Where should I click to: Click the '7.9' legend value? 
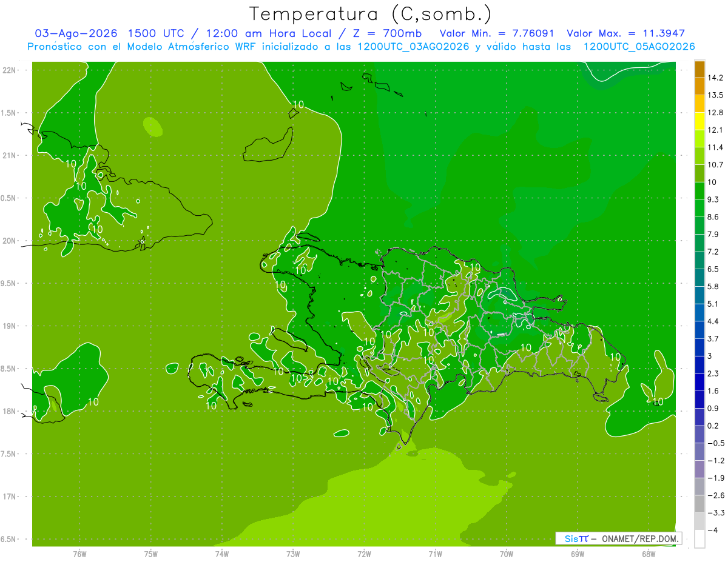pyautogui.click(x=713, y=235)
